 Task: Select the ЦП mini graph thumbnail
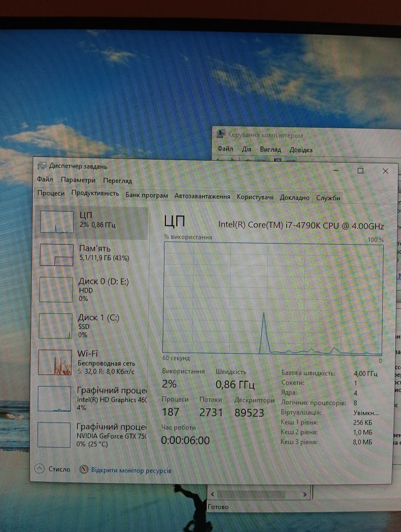pos(57,222)
